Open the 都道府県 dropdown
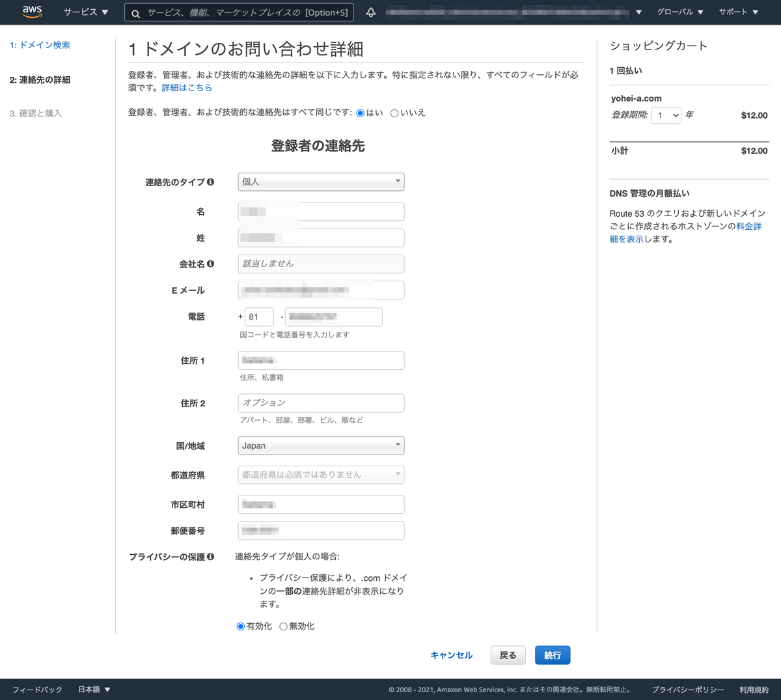The width and height of the screenshot is (781, 700). (321, 475)
